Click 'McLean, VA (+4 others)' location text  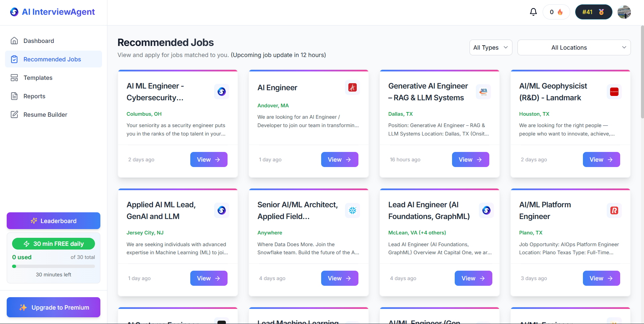click(417, 233)
